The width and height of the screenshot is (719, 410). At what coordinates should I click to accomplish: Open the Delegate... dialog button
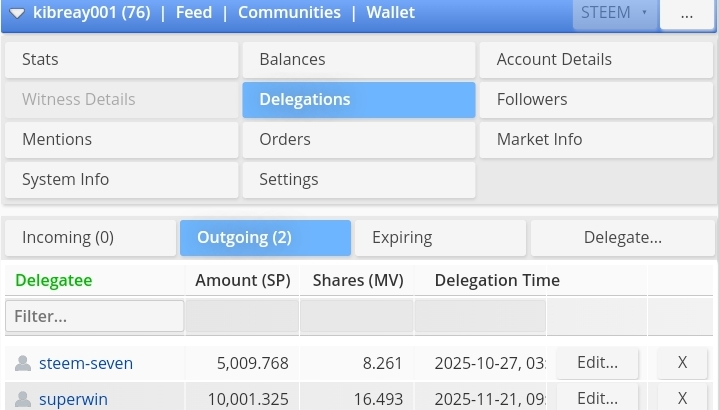(622, 238)
